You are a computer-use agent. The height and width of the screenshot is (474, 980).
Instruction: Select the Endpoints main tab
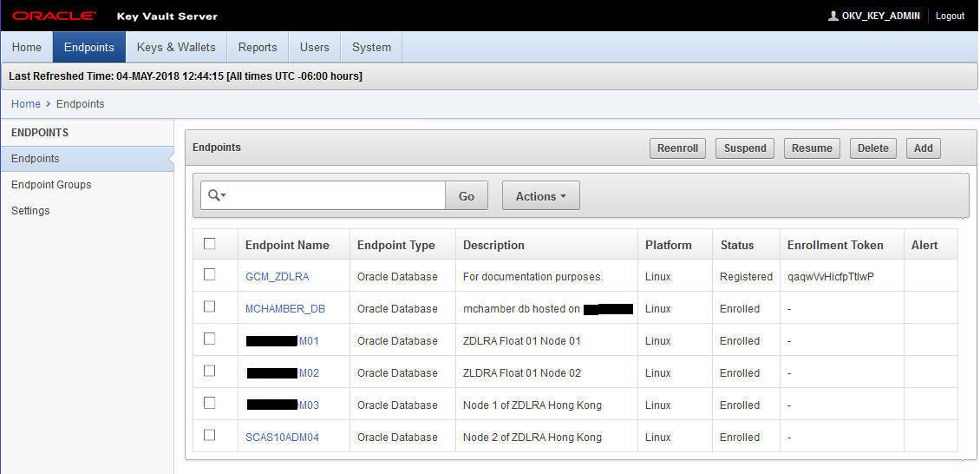pos(89,48)
